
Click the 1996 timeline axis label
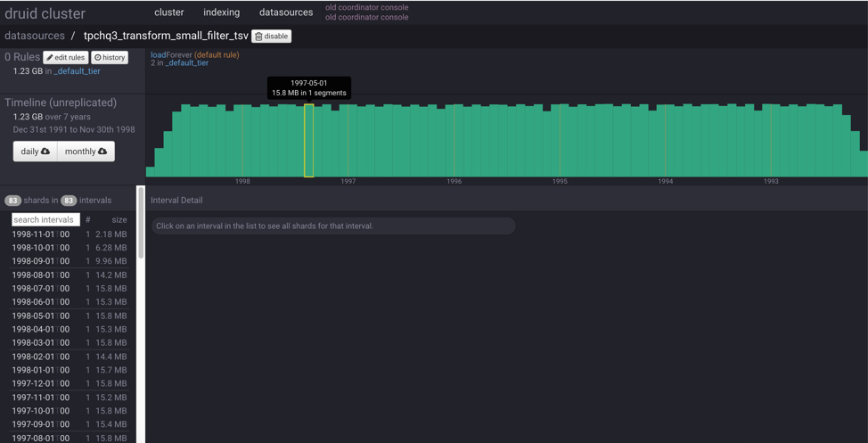454,182
